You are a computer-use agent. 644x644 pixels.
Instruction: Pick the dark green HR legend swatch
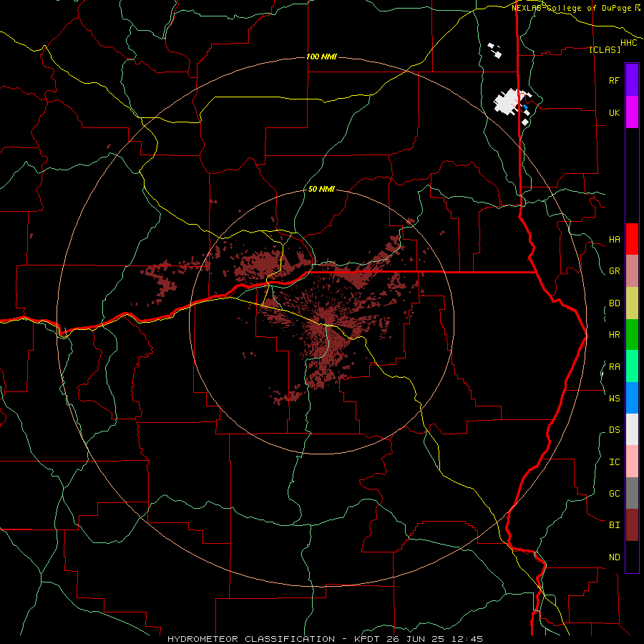(x=632, y=334)
